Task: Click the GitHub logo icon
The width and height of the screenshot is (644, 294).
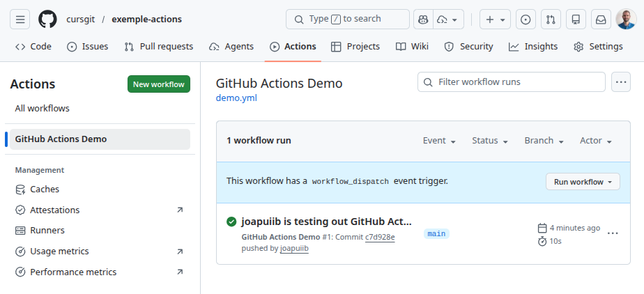Action: (47, 20)
